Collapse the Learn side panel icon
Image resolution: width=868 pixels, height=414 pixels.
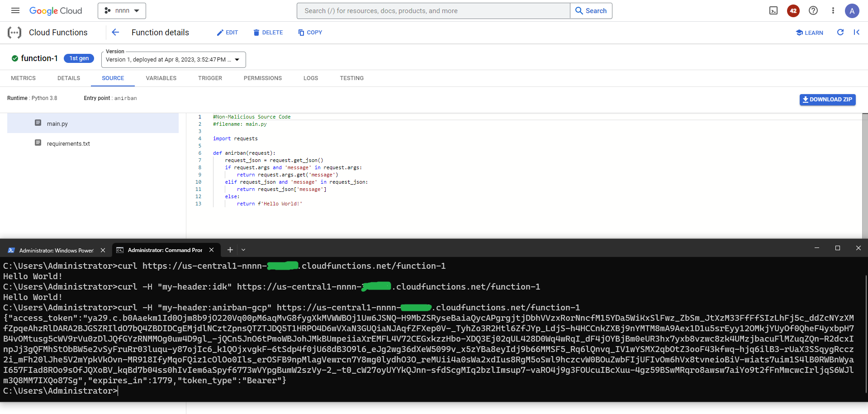(x=856, y=32)
